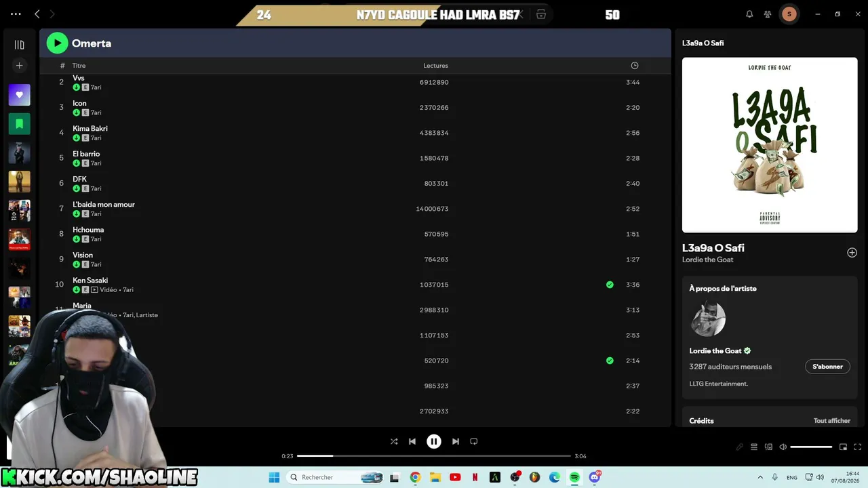Open Liked Songs heart playlist
Image resolution: width=868 pixels, height=488 pixels.
click(19, 95)
